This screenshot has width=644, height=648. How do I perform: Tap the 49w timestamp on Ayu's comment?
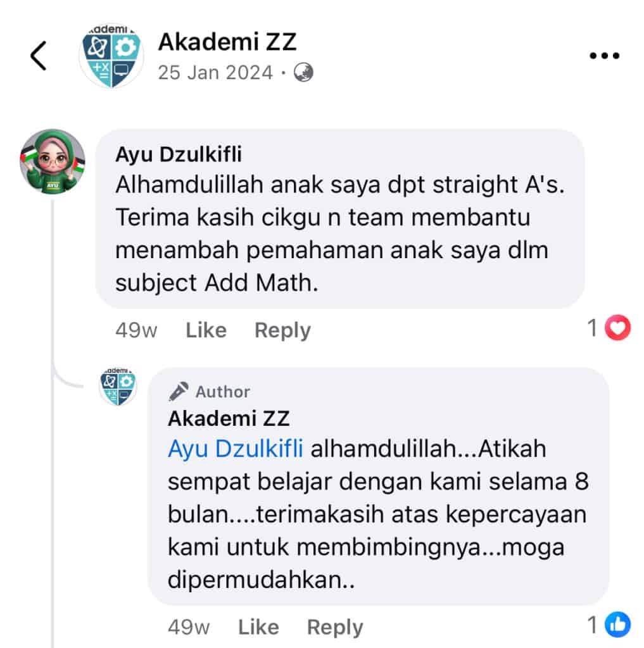[136, 330]
